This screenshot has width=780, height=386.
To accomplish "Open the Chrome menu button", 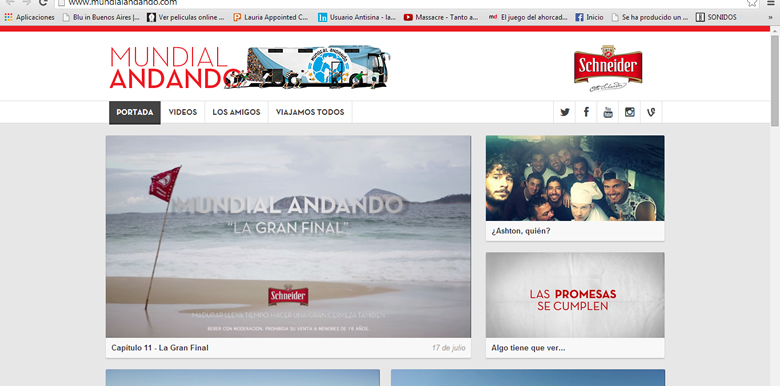I will tap(771, 2).
